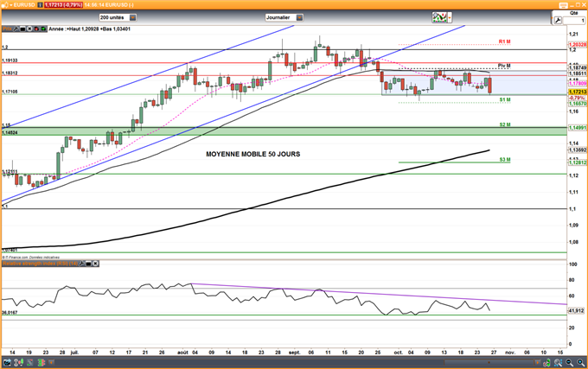Viewport: 588px width, 369px height.
Task: Click the 1,19133 level label on left
Action: (10, 60)
